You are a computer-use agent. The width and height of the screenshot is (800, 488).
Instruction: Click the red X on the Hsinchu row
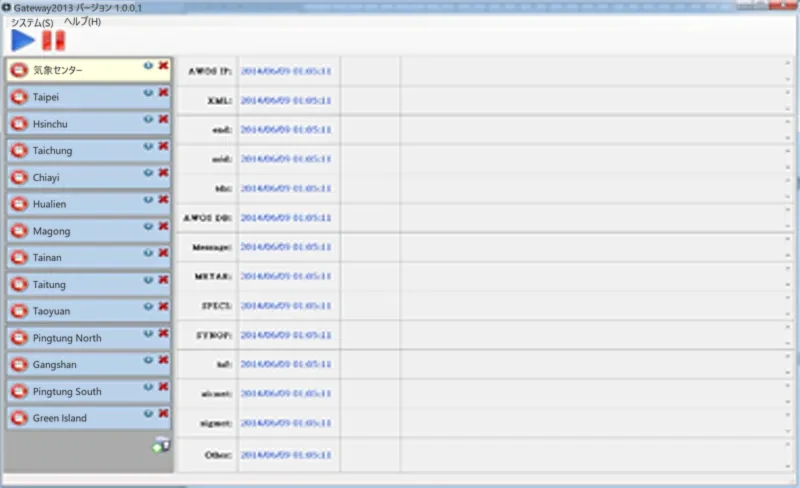163,119
